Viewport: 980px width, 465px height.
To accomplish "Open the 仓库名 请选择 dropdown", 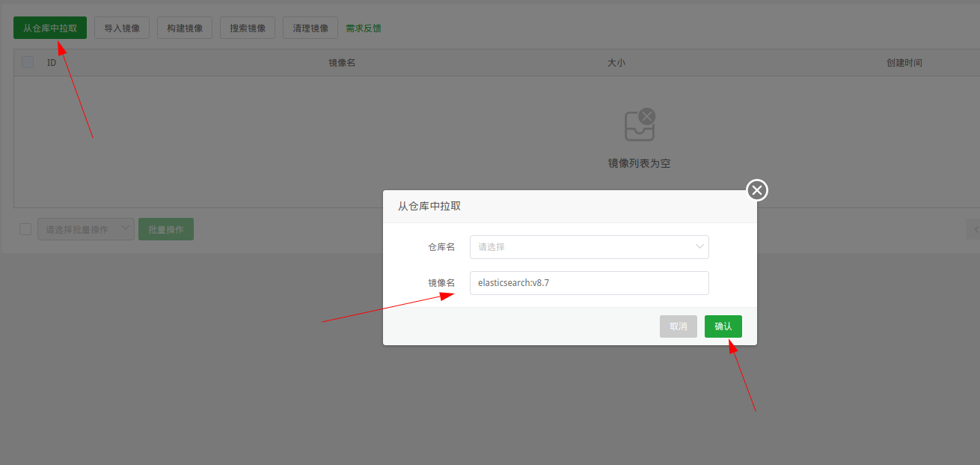I will click(x=589, y=246).
